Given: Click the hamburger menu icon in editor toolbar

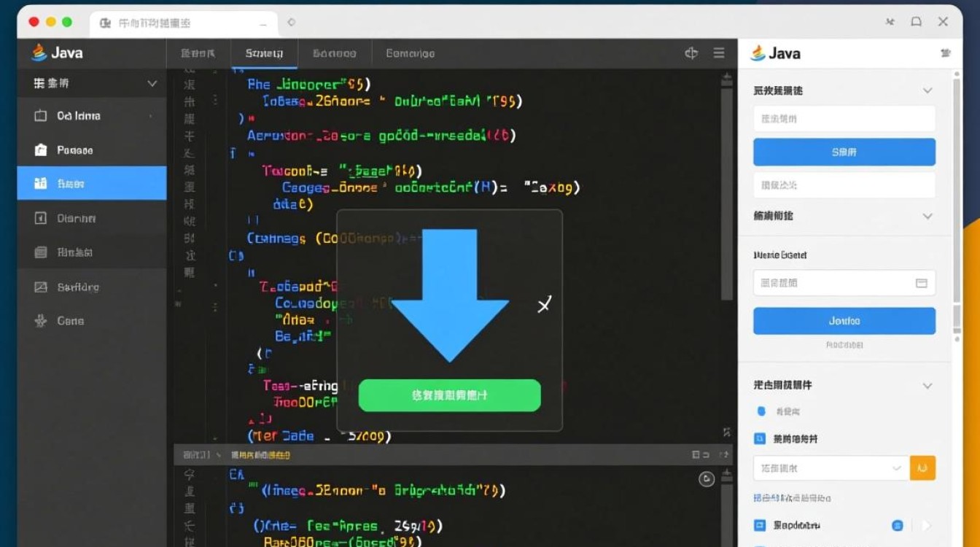Looking at the screenshot, I should point(719,53).
